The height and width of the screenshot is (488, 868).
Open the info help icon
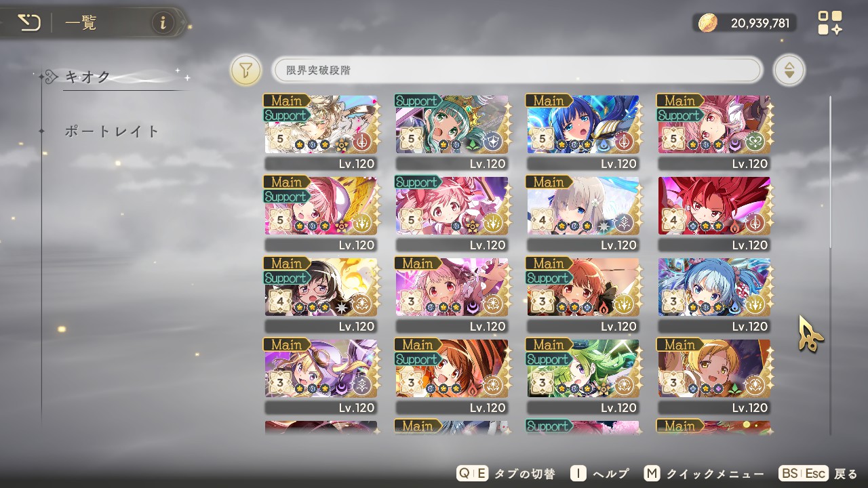[x=163, y=23]
